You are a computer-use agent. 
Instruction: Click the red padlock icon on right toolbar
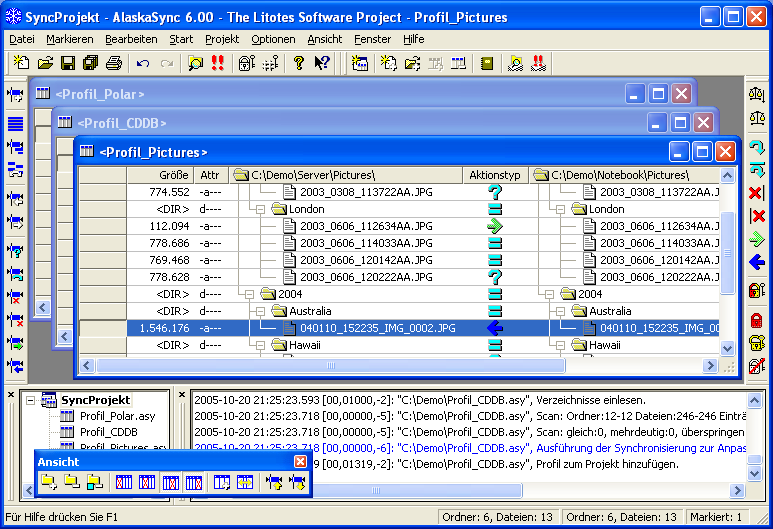(757, 320)
